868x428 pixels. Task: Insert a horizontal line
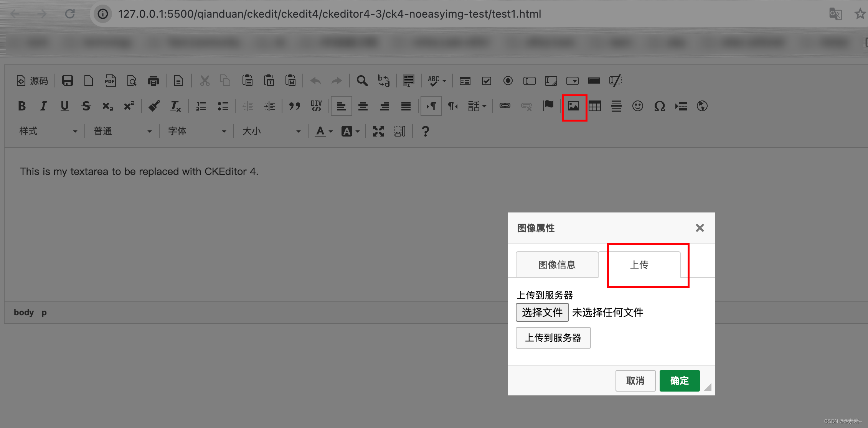[616, 106]
